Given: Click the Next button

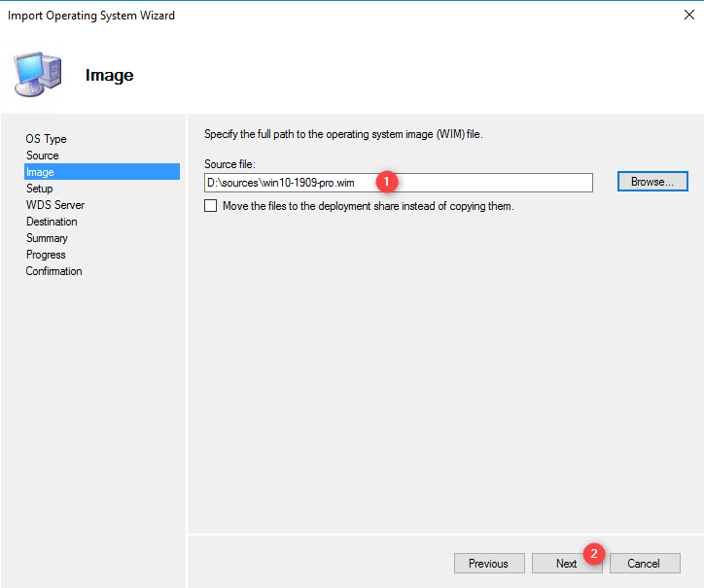Looking at the screenshot, I should 567,564.
